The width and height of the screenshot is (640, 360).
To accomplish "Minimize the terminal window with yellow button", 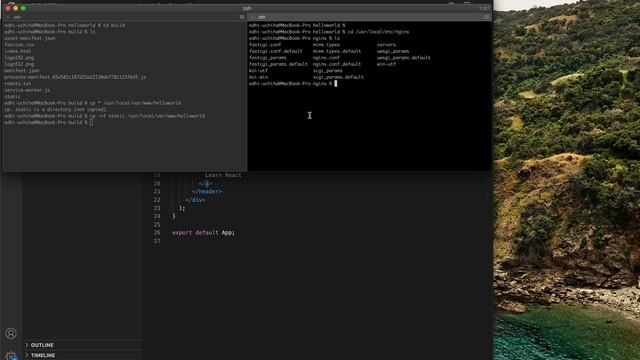I will click(16, 8).
